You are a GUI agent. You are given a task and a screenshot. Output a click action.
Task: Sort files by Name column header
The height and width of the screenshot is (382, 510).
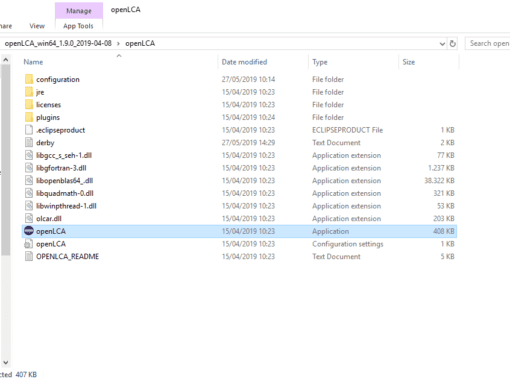tap(33, 62)
